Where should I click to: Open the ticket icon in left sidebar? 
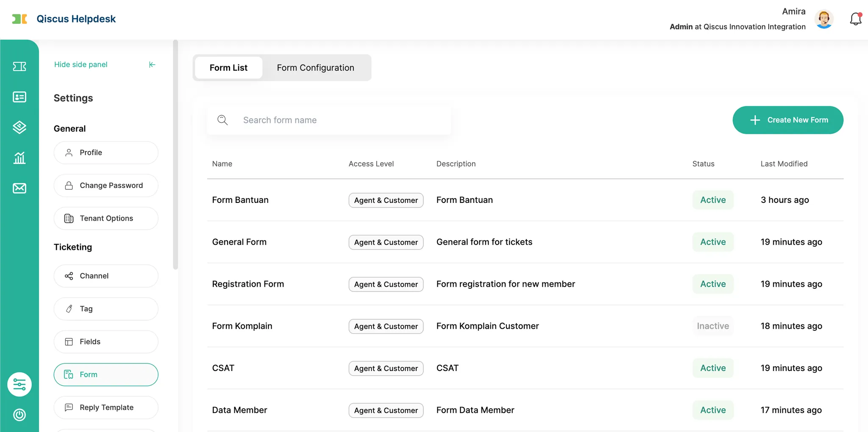(19, 66)
